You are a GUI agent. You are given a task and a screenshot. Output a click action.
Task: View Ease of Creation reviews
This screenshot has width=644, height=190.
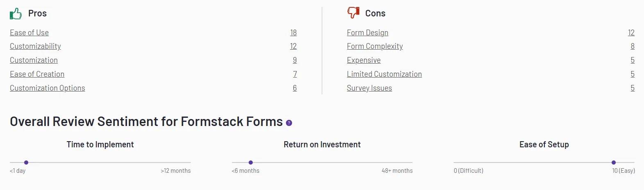(x=37, y=74)
